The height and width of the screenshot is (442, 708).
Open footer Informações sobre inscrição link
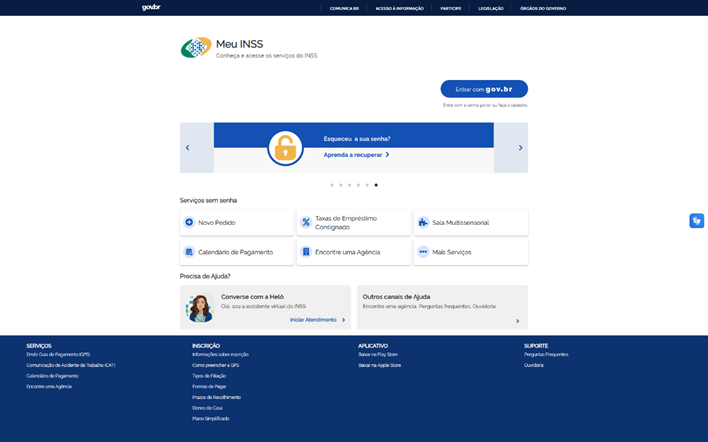(x=220, y=354)
